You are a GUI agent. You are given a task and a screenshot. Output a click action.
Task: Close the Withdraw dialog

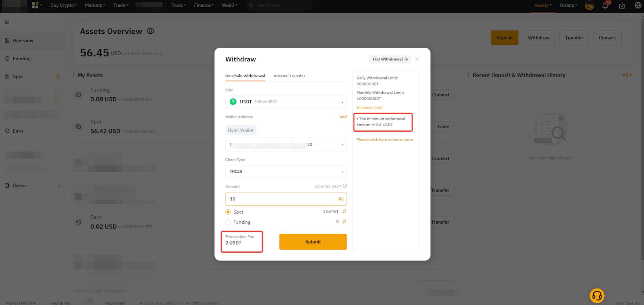click(417, 59)
